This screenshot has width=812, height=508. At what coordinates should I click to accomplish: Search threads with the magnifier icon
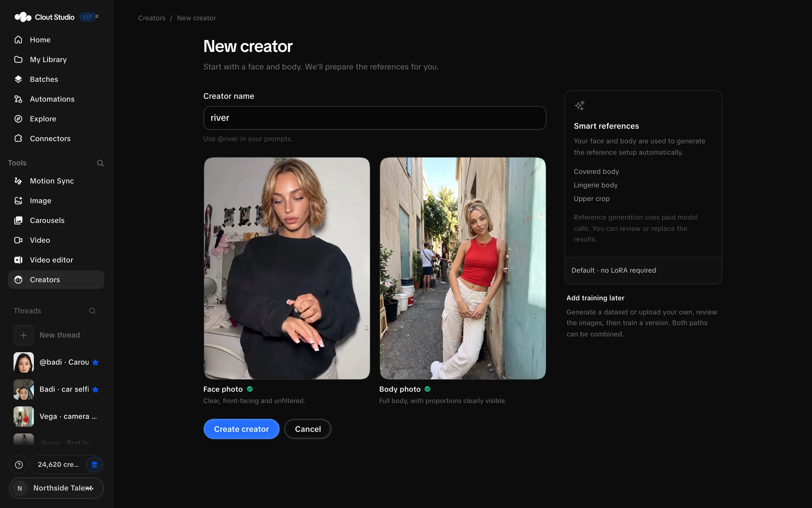(x=92, y=311)
